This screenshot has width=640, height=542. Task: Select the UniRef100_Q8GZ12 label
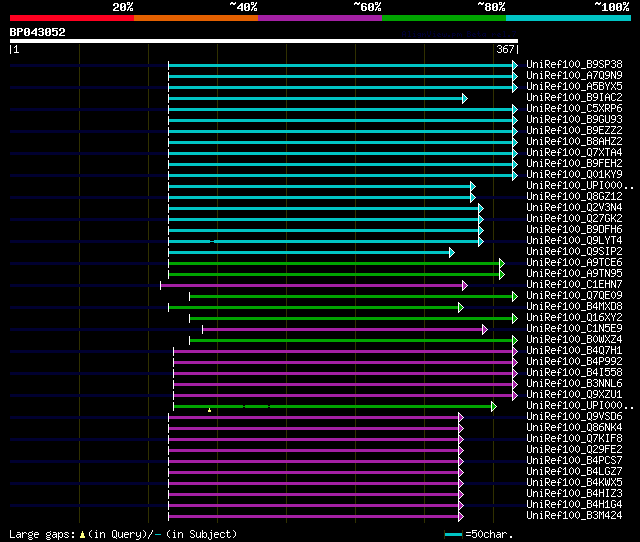[x=574, y=197]
